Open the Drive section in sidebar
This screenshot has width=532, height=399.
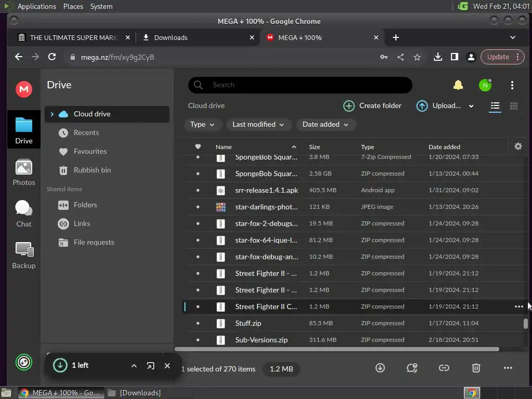pyautogui.click(x=24, y=130)
